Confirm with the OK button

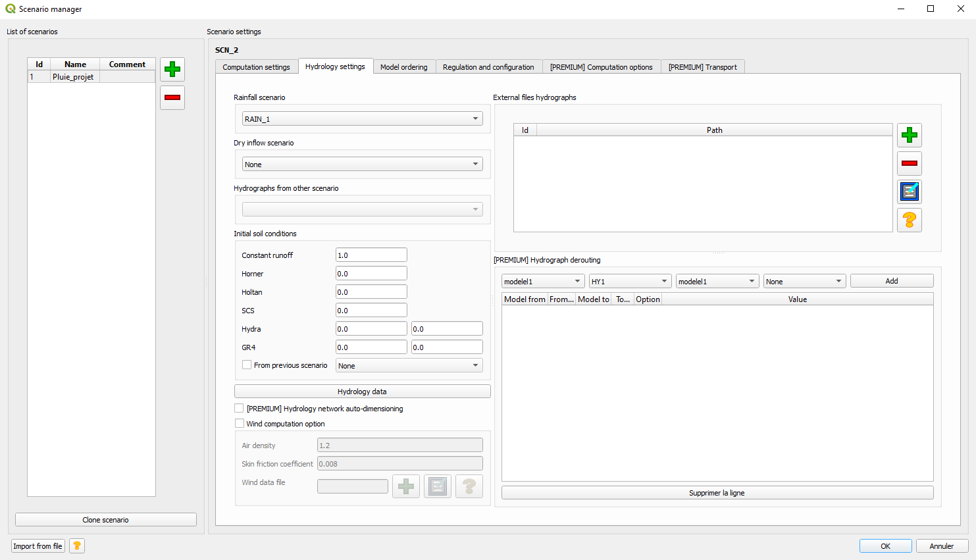pyautogui.click(x=886, y=546)
